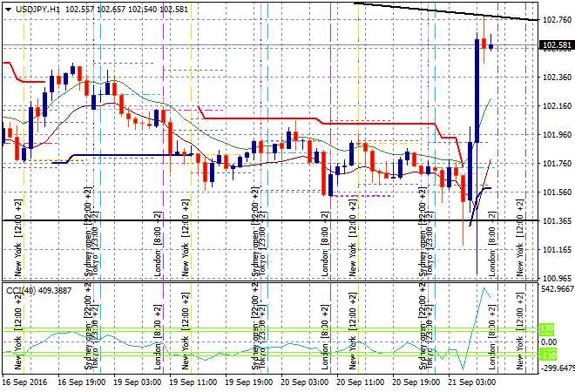Click the 542.9667 CCI scale label
Image resolution: width=575 pixels, height=392 pixels.
click(x=556, y=288)
